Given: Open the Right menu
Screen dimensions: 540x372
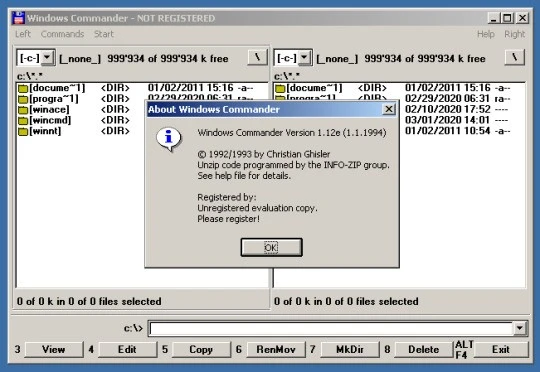Looking at the screenshot, I should [515, 34].
